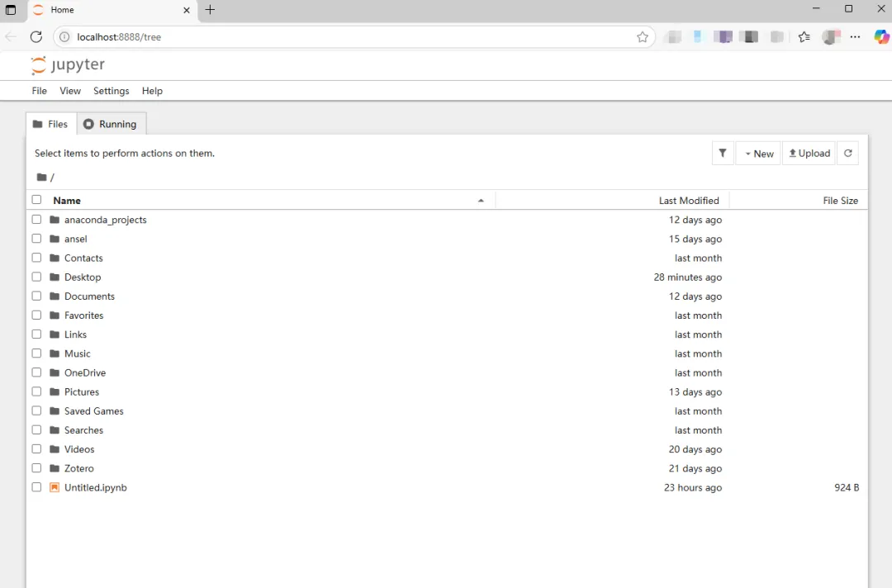The width and height of the screenshot is (892, 588).
Task: Sort by Last Modified column
Action: point(689,201)
